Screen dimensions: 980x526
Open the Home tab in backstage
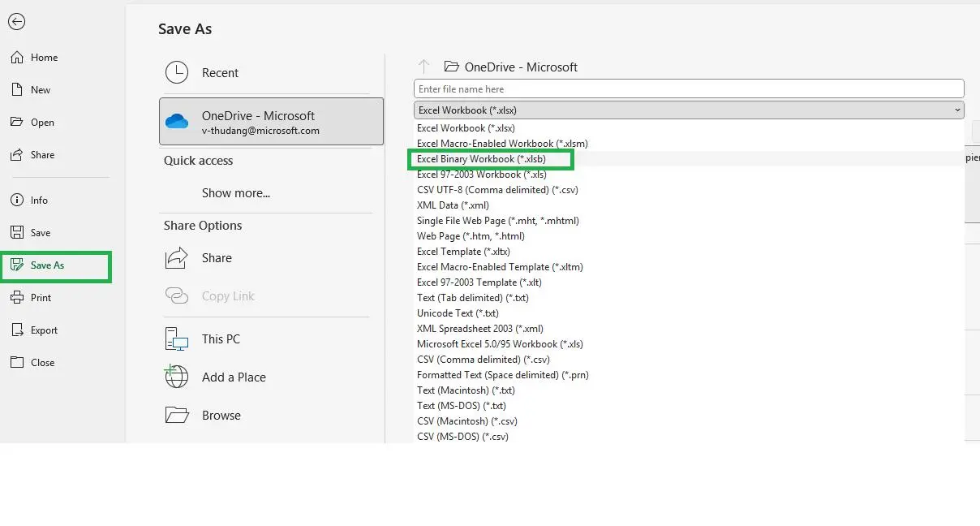click(x=45, y=58)
